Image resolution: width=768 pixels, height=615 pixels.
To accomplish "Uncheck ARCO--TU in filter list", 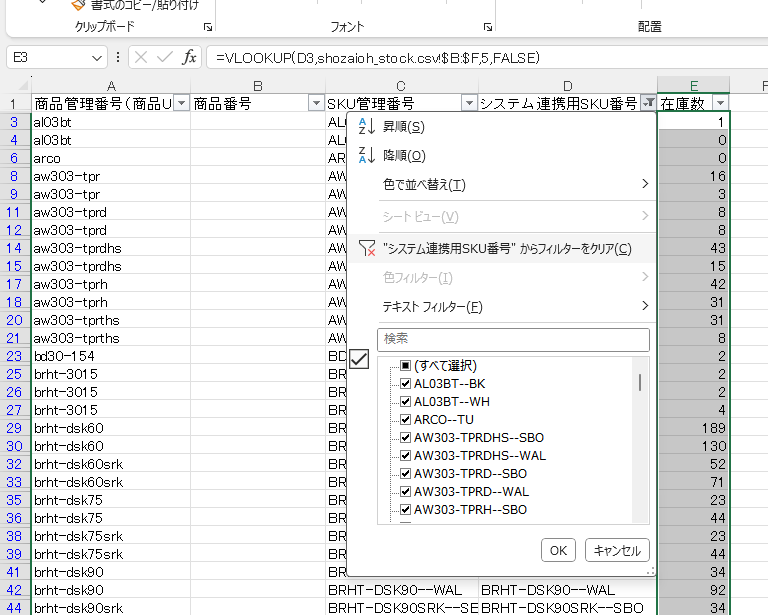I will [x=406, y=420].
